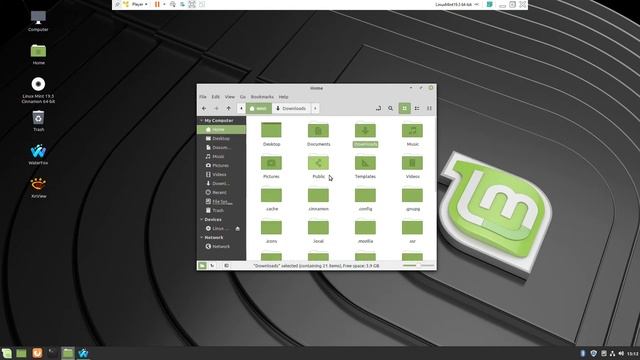
Task: Switch to compact view
Action: pos(429,108)
